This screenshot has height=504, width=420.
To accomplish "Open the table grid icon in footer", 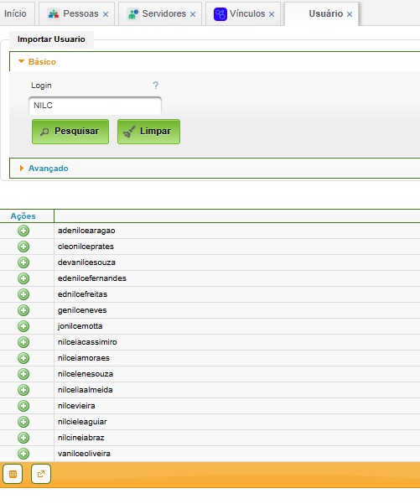I will [x=13, y=474].
